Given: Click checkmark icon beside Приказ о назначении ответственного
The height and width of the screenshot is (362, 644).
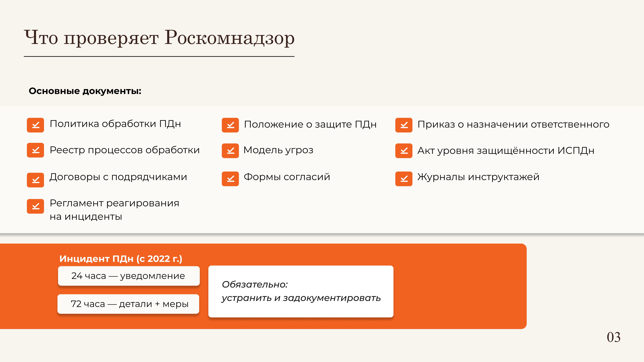Looking at the screenshot, I should 404,125.
